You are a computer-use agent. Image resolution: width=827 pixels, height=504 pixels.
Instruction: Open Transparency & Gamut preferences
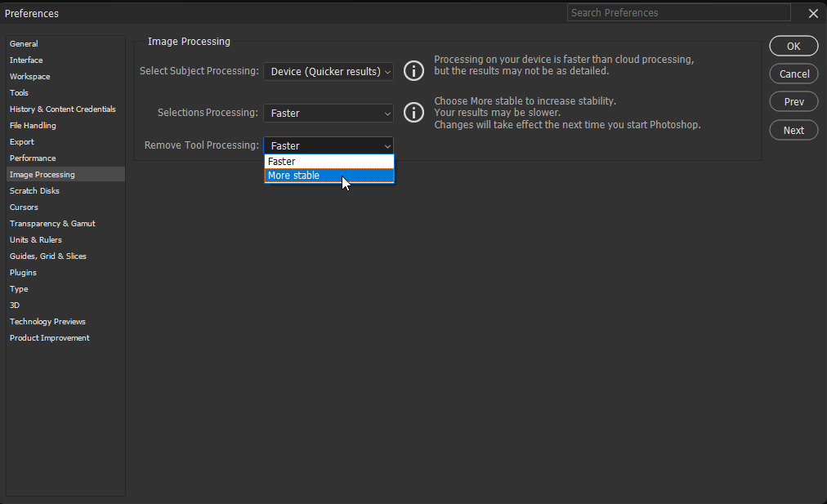coord(52,223)
